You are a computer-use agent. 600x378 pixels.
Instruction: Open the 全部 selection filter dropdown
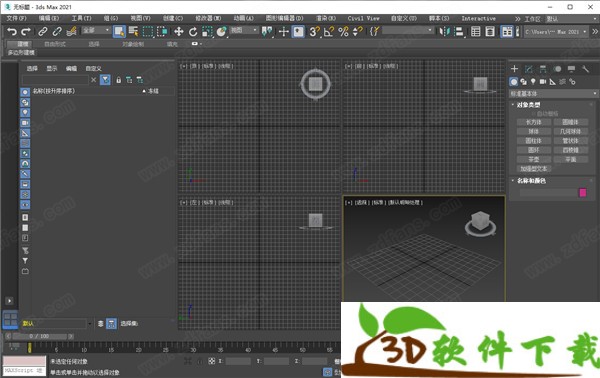(96, 30)
